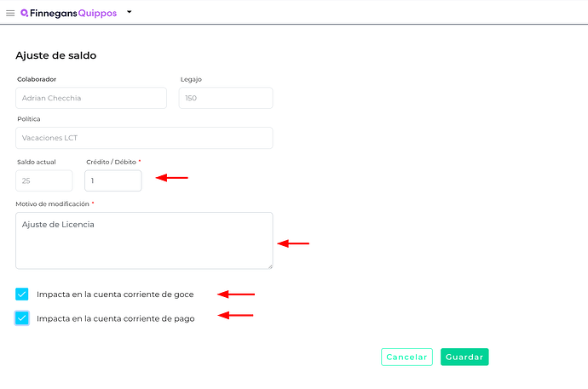The height and width of the screenshot is (389, 588).
Task: Click into the Motivo de modificación text area
Action: click(143, 240)
